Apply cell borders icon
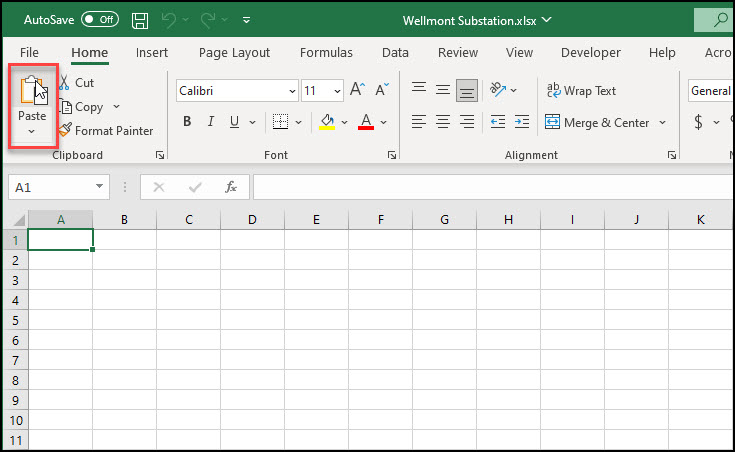This screenshot has height=452, width=735. [280, 122]
